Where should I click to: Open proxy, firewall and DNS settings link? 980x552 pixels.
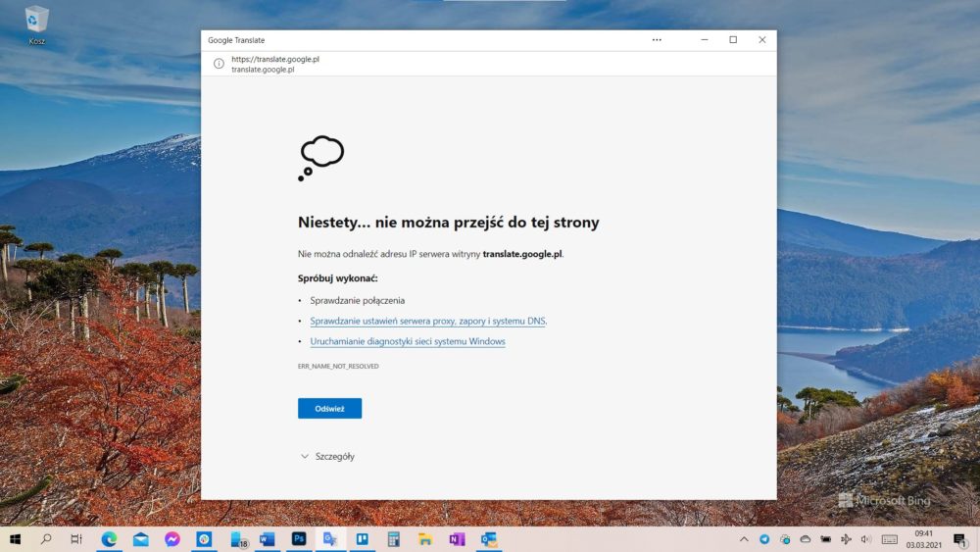point(428,321)
